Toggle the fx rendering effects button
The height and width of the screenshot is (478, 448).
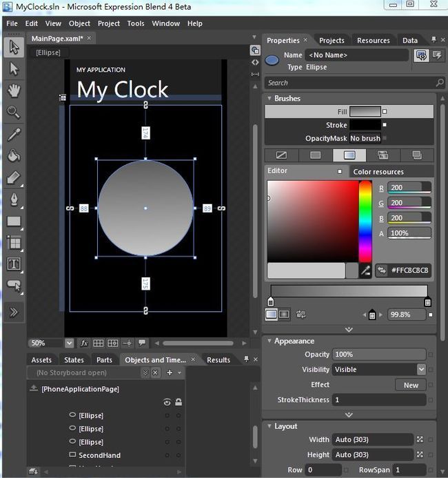click(84, 343)
